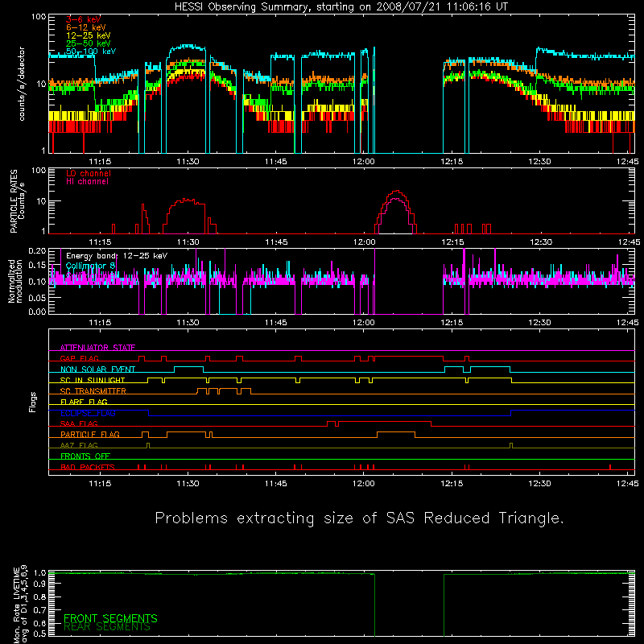The image size is (644, 644).
Task: Click 11:45 time label under modulation plot
Action: pyautogui.click(x=275, y=323)
